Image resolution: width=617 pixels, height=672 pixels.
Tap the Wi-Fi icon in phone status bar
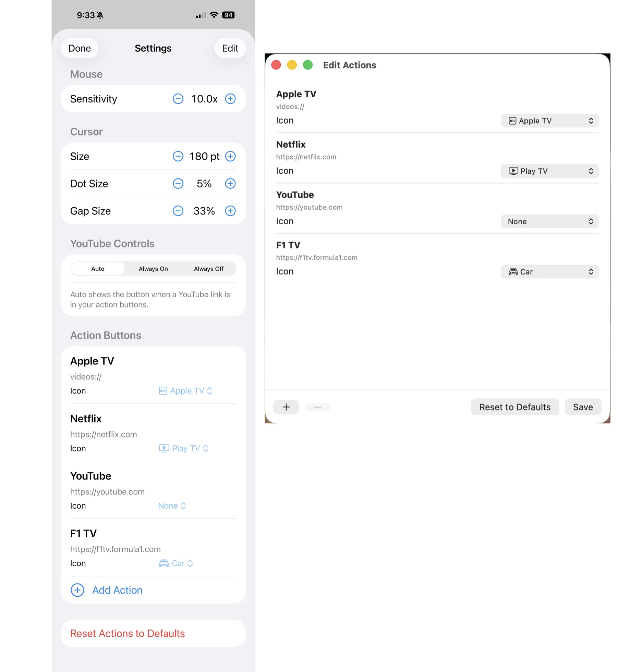[x=214, y=15]
